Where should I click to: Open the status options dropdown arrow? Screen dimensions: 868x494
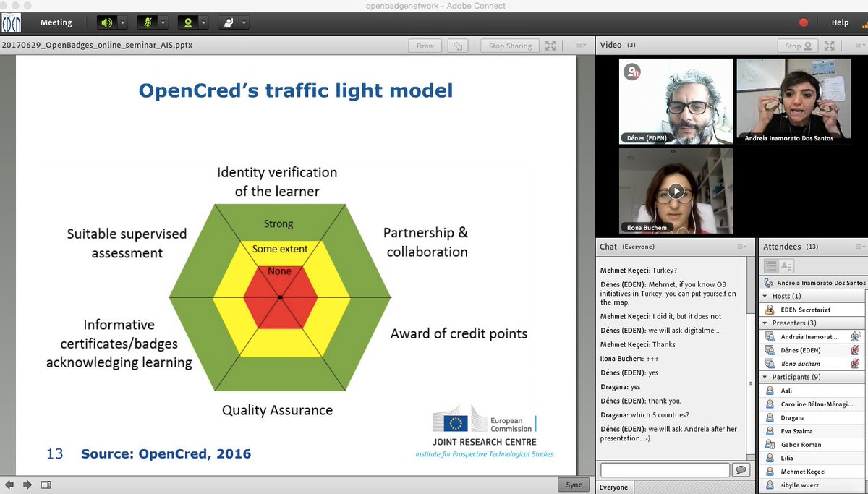tap(244, 22)
